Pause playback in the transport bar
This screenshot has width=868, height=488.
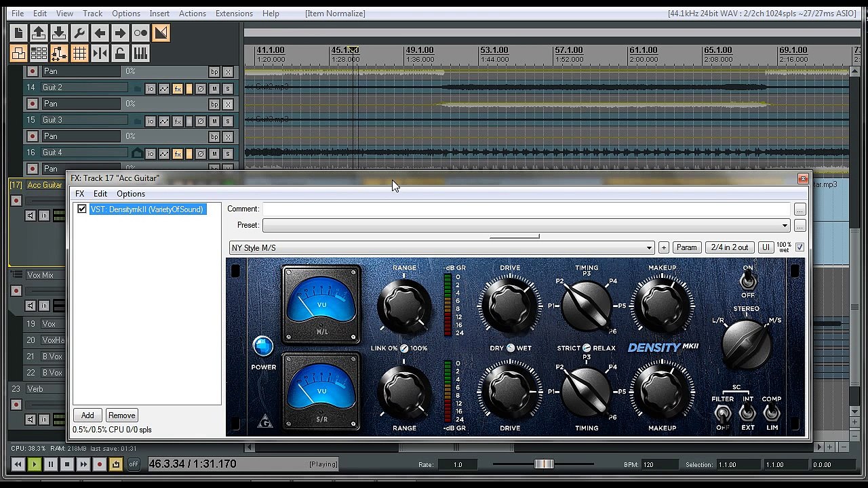(51, 464)
